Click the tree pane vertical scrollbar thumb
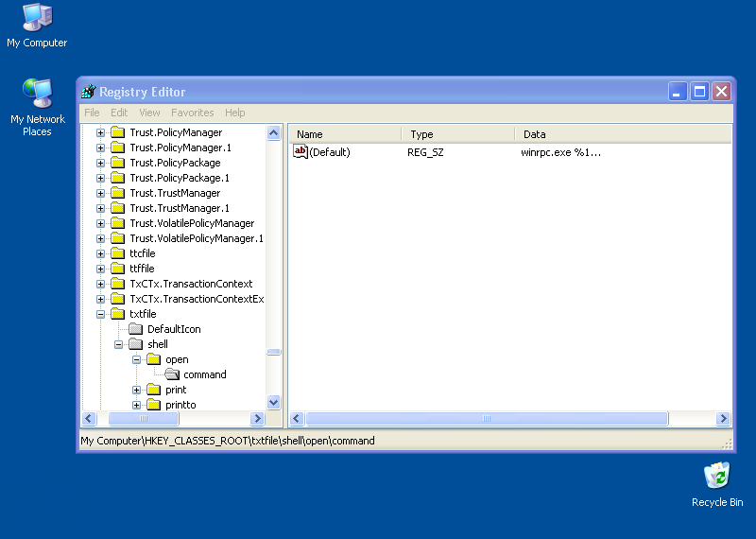This screenshot has height=539, width=756. click(x=273, y=352)
